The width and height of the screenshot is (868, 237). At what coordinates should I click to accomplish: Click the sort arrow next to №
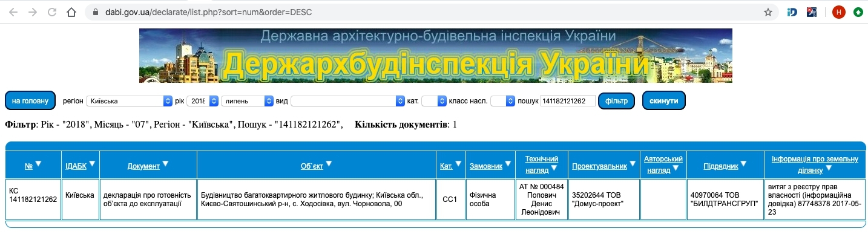(38, 164)
